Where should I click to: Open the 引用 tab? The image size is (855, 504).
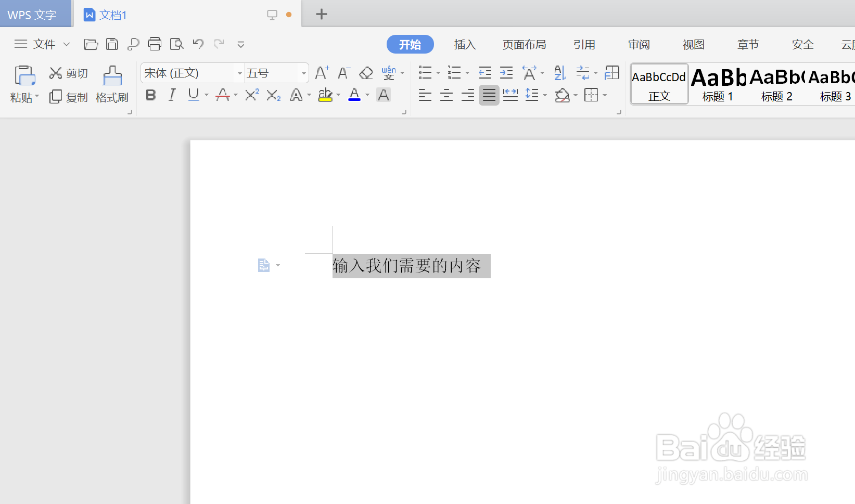pos(584,45)
